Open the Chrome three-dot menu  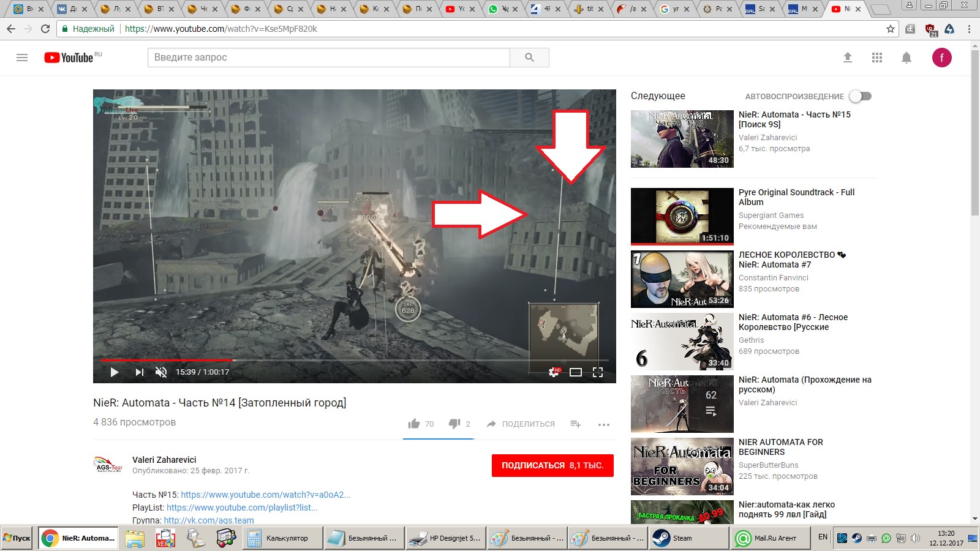tap(969, 29)
